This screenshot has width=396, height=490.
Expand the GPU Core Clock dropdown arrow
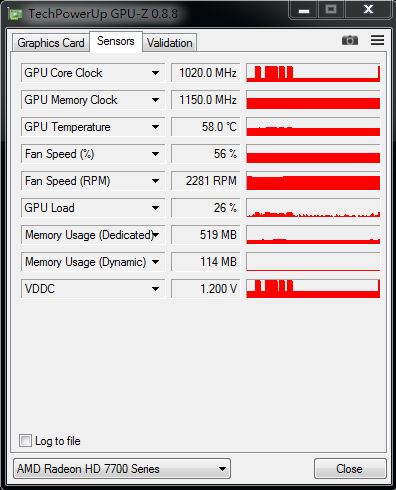click(x=155, y=73)
